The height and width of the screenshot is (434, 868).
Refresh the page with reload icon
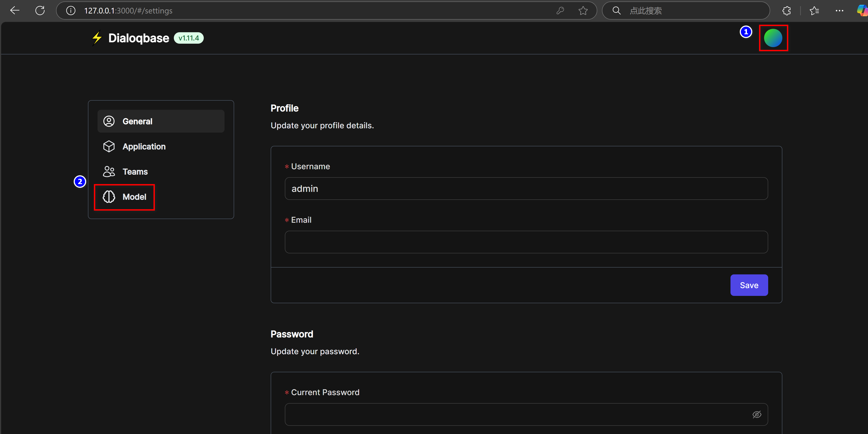(x=40, y=11)
